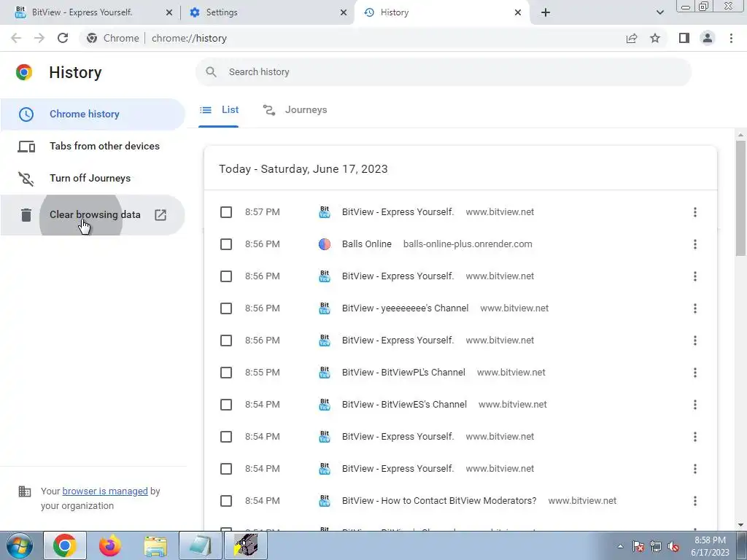Click the back navigation arrow
Viewport: 747px width, 560px height.
(16, 38)
